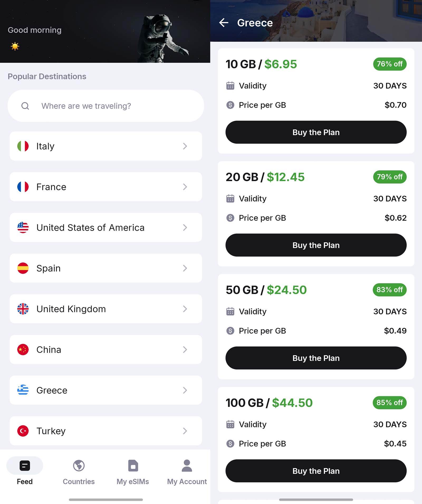Screen dimensions: 422x504
Task: Click the search magnifier icon
Action: (x=25, y=106)
